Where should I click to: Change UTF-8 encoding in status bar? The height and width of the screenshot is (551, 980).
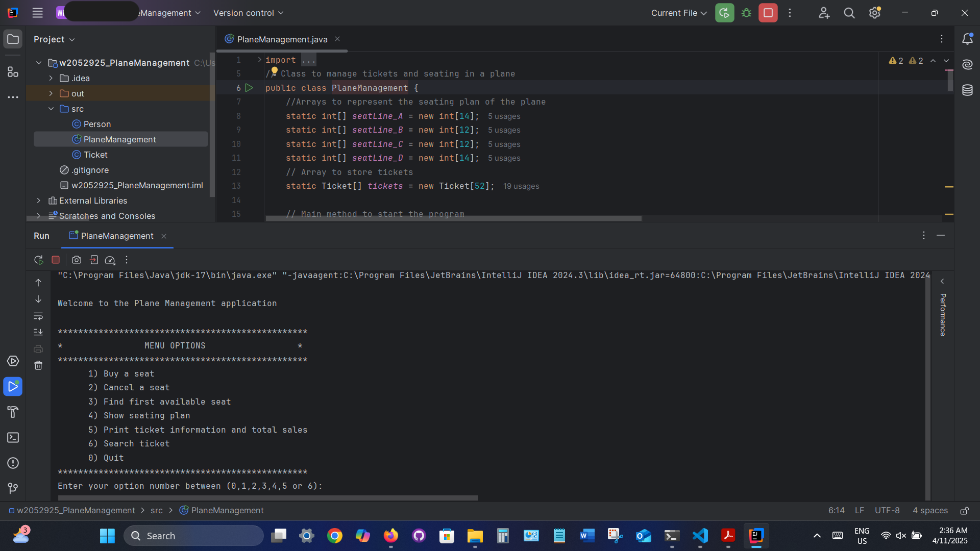pos(887,511)
